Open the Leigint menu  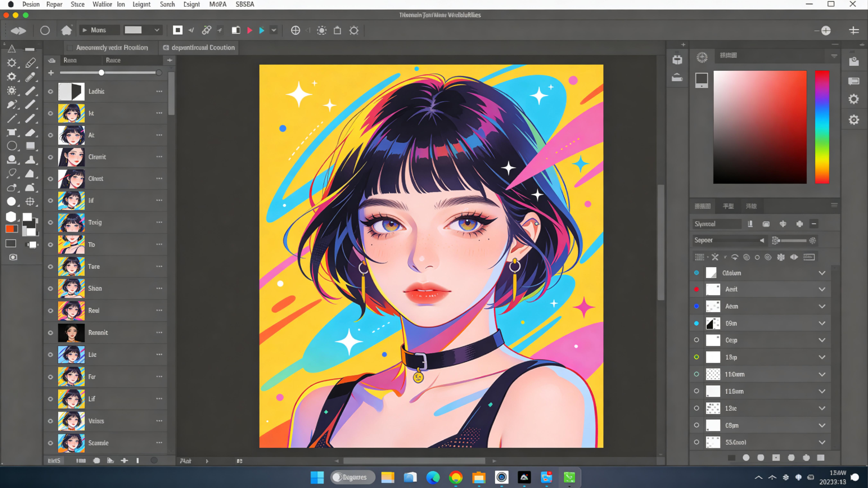click(141, 4)
